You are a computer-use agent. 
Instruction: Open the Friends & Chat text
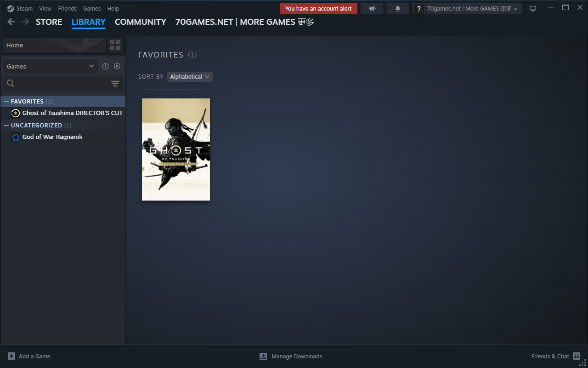pos(550,356)
